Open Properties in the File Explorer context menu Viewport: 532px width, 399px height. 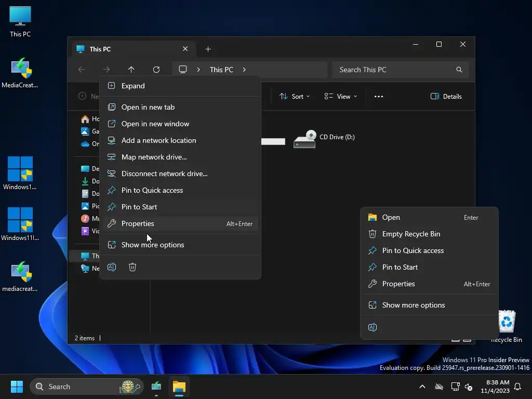(x=180, y=223)
